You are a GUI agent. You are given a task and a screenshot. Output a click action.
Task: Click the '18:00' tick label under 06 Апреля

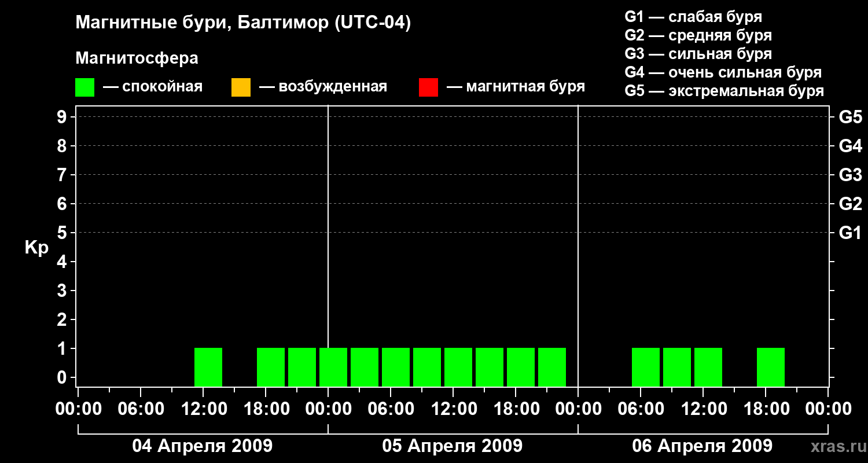click(x=766, y=409)
